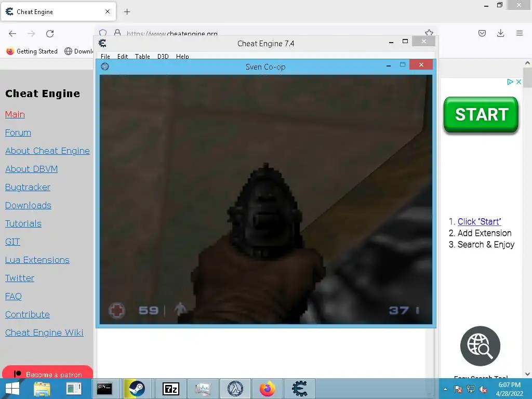532x399 pixels.
Task: Click the Firefox back arrow
Action: [12, 33]
